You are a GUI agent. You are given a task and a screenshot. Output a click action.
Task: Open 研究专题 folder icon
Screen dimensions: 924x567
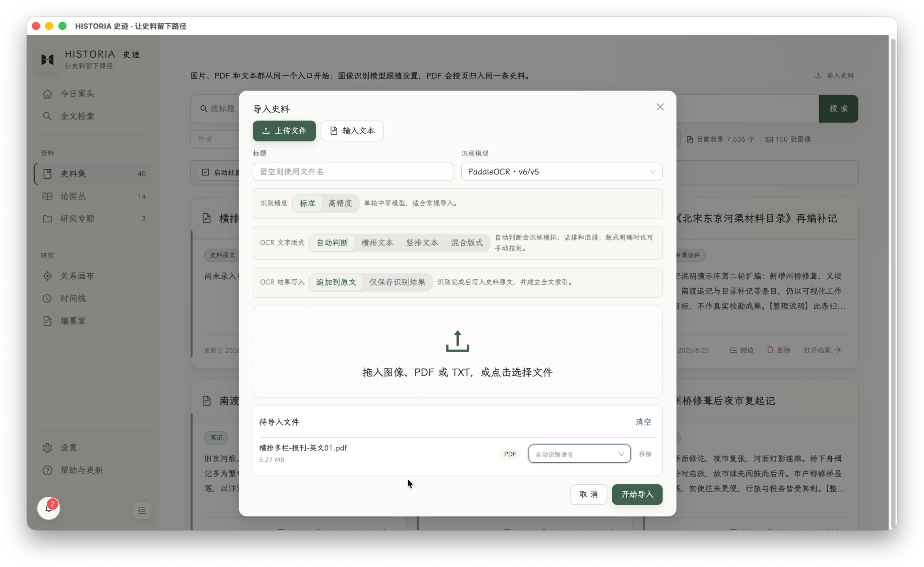point(47,219)
